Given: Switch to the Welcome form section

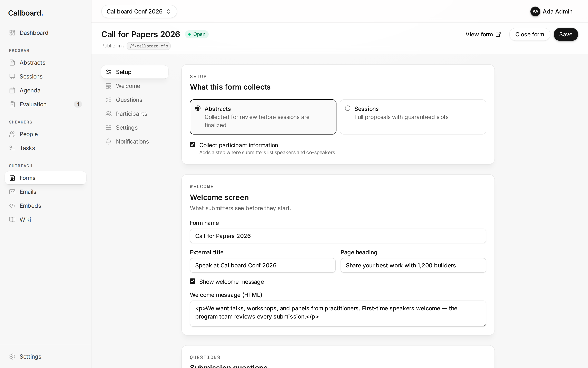Looking at the screenshot, I should 135,86.
